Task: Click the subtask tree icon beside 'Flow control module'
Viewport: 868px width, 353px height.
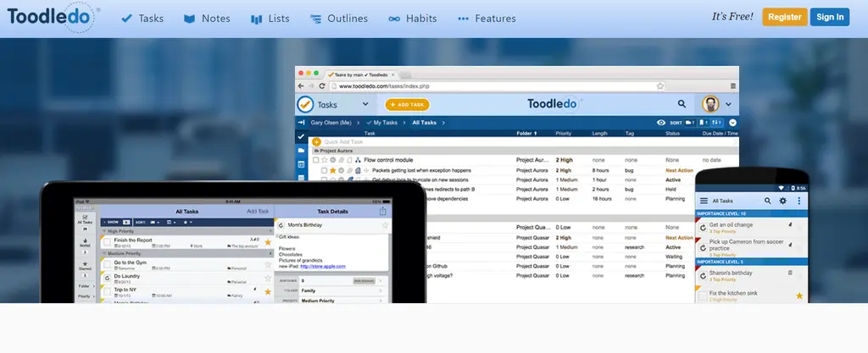Action: [x=358, y=160]
